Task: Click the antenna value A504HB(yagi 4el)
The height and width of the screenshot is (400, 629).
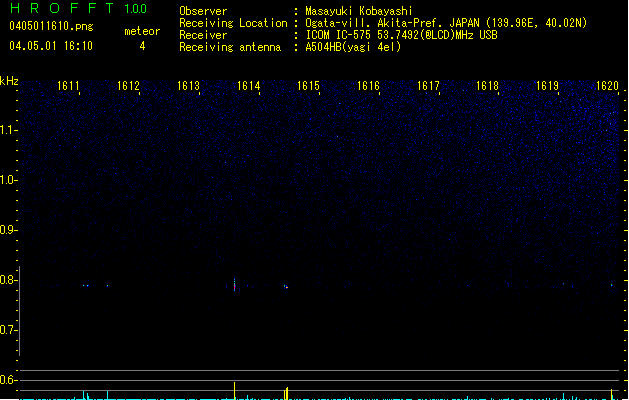Action: 353,47
